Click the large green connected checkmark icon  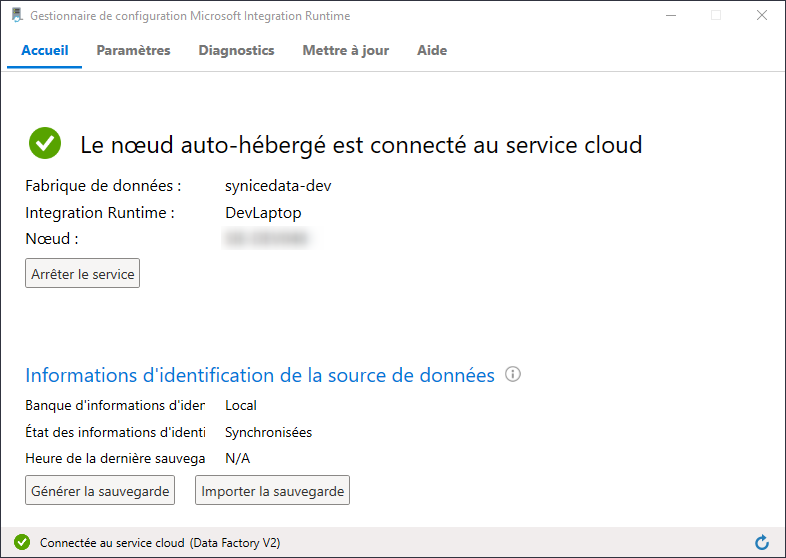pyautogui.click(x=45, y=143)
